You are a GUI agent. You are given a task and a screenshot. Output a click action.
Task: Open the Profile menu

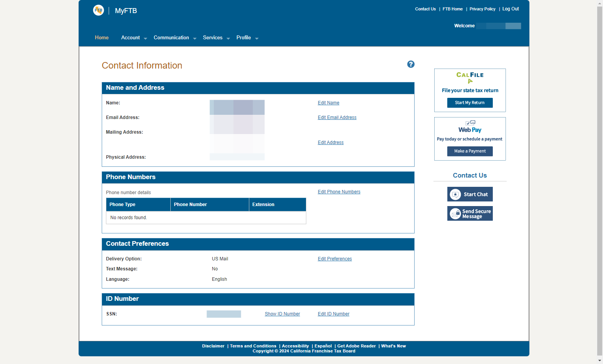244,38
